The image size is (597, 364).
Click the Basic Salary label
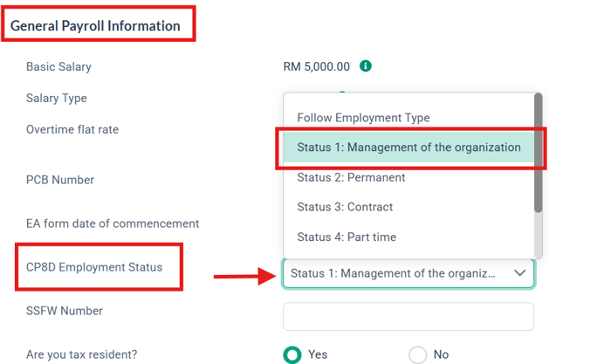(x=58, y=66)
